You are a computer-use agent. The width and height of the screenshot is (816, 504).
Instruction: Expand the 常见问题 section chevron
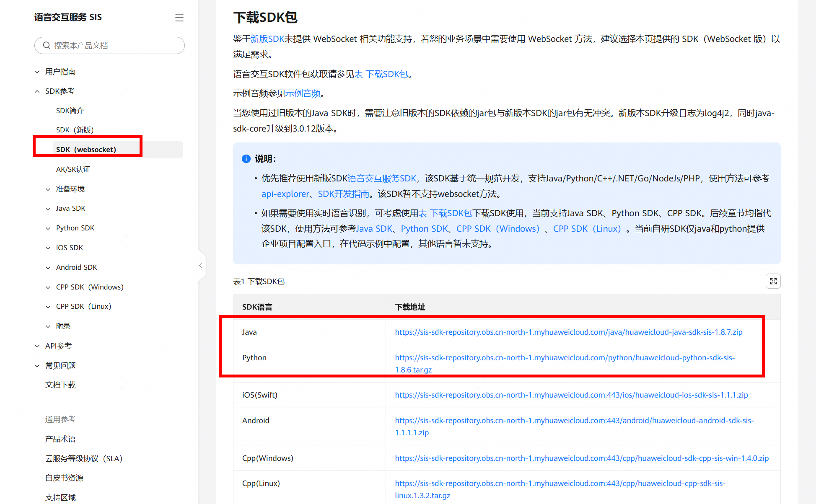(x=37, y=366)
